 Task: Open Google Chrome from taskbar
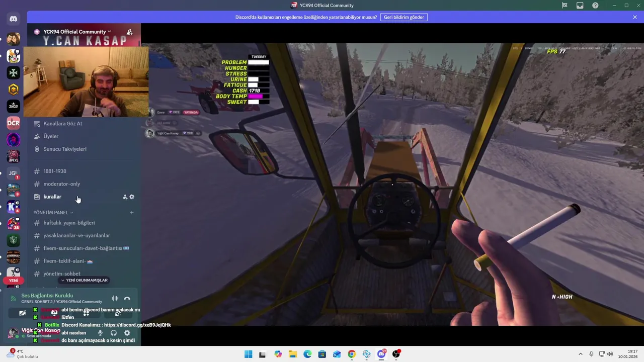click(352, 354)
